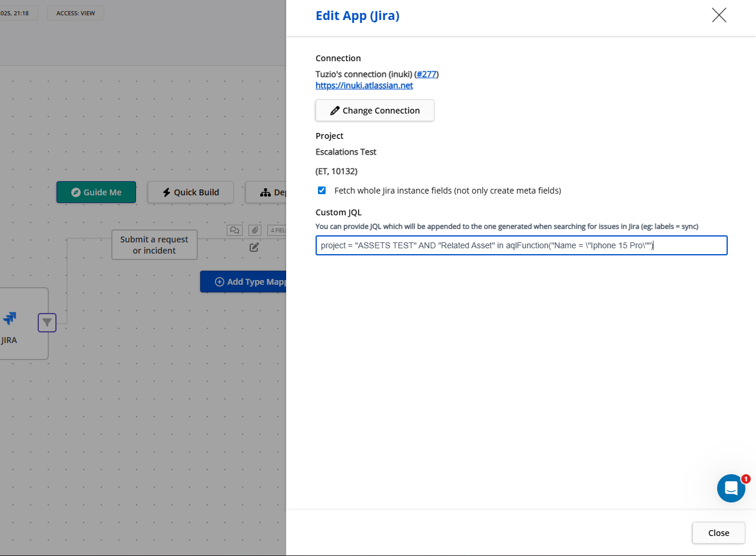Click the Tuzio's connection (inuki) text
This screenshot has width=756, height=556.
[x=364, y=74]
